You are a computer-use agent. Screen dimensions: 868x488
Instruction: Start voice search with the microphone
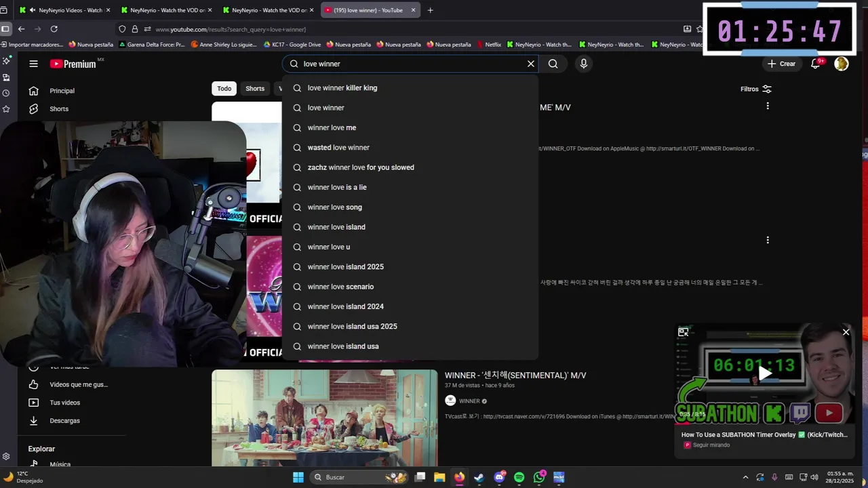[x=584, y=64]
